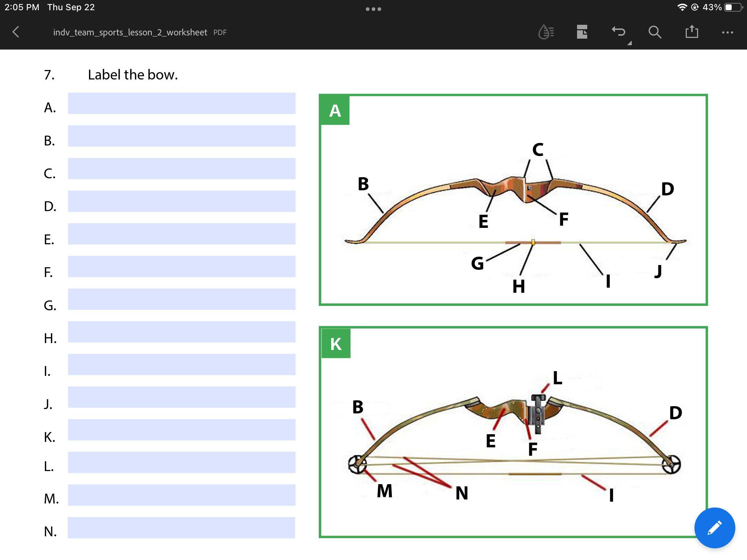747x560 pixels.
Task: Select the answer field for A
Action: pos(181,103)
